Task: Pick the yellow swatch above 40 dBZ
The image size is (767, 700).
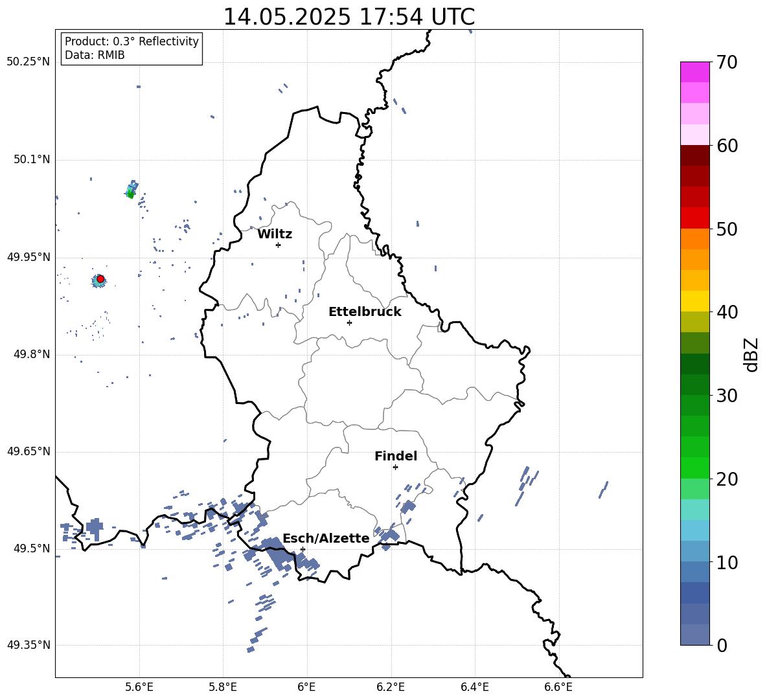Action: [695, 301]
